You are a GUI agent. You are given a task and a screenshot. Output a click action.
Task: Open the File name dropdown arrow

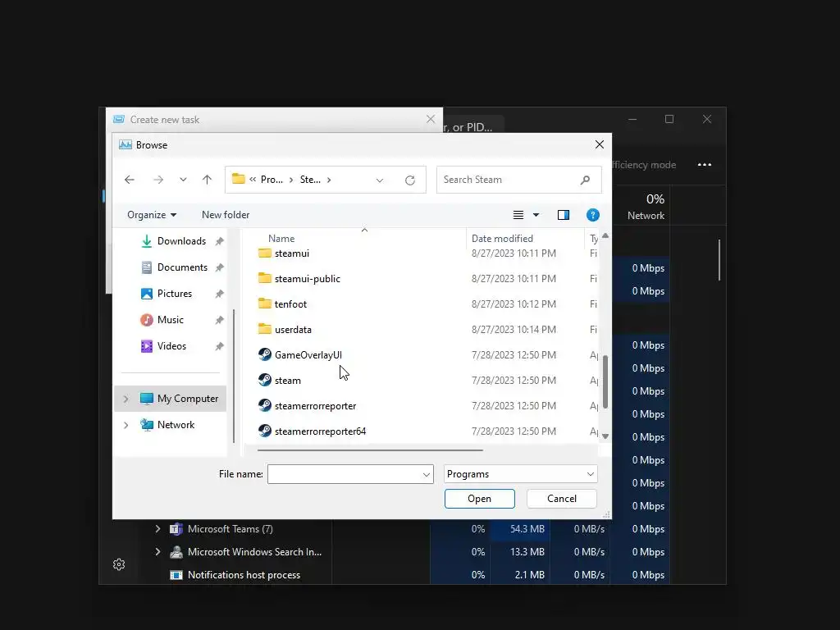pos(427,474)
